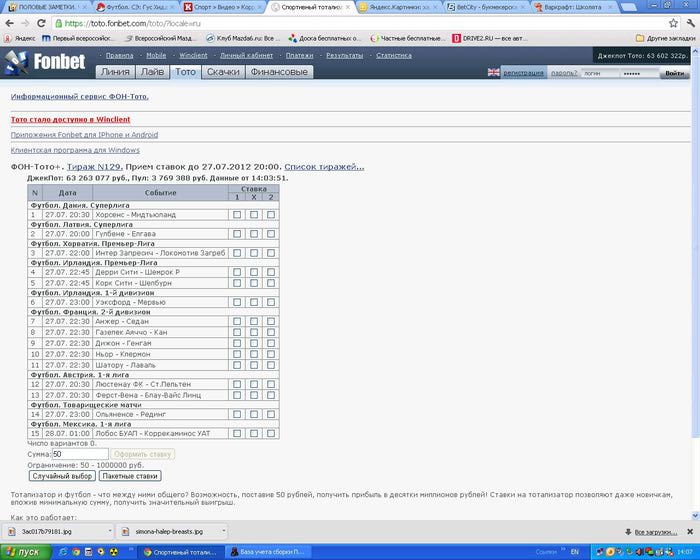Open the Доска бесплатных bookmark
Viewport: 700px width, 560px height.
point(325,38)
